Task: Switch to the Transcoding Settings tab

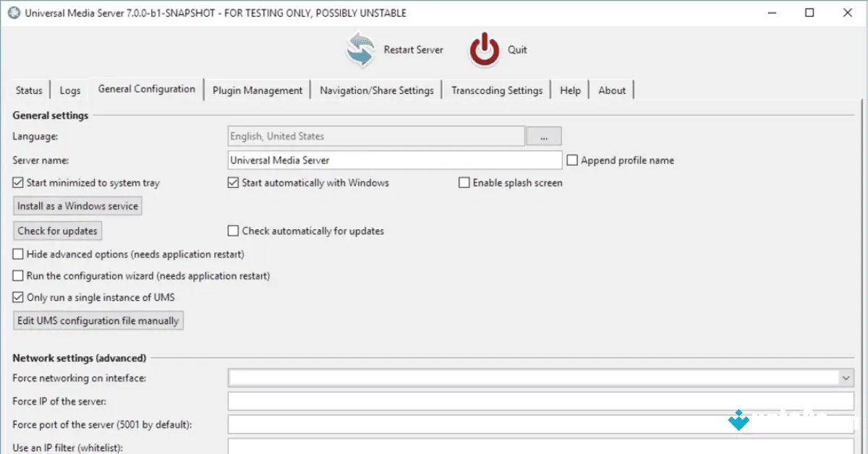Action: [x=497, y=90]
